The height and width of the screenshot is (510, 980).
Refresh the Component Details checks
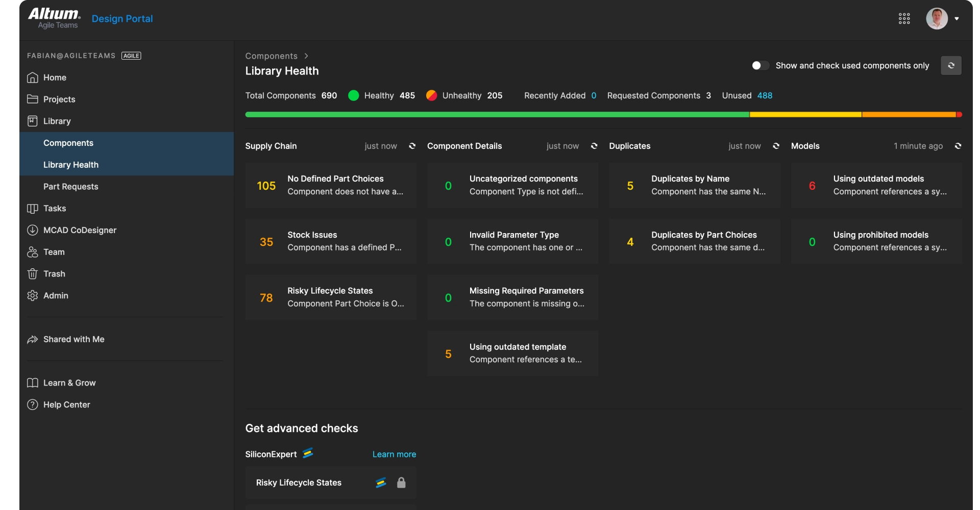tap(594, 146)
